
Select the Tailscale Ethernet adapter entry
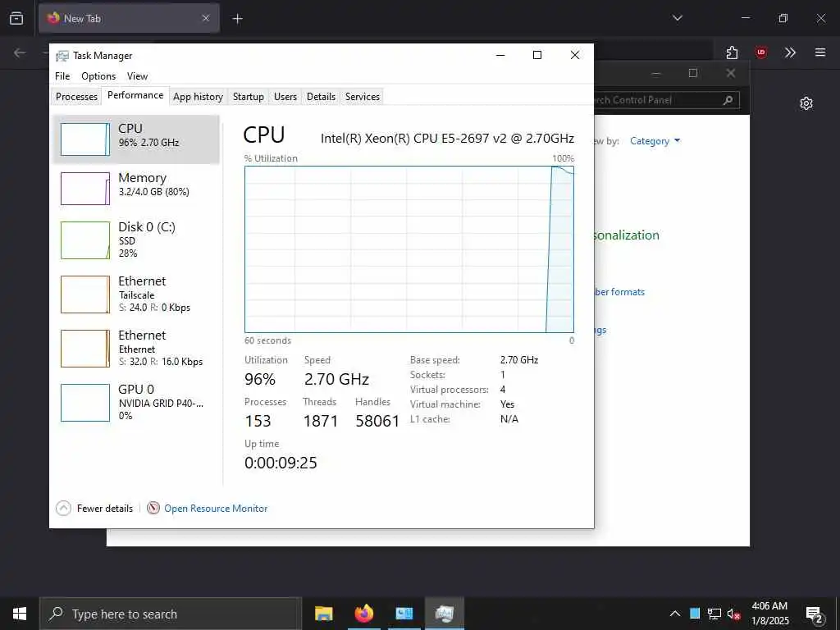[136, 294]
